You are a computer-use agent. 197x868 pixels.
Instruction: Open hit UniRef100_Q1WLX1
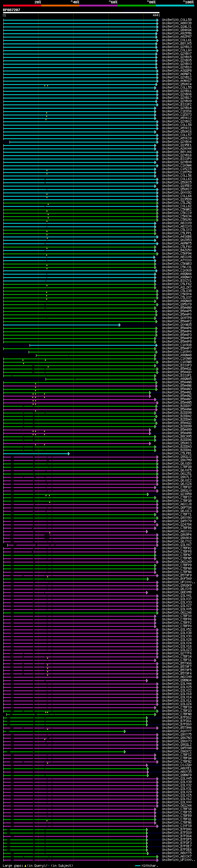[177, 26]
